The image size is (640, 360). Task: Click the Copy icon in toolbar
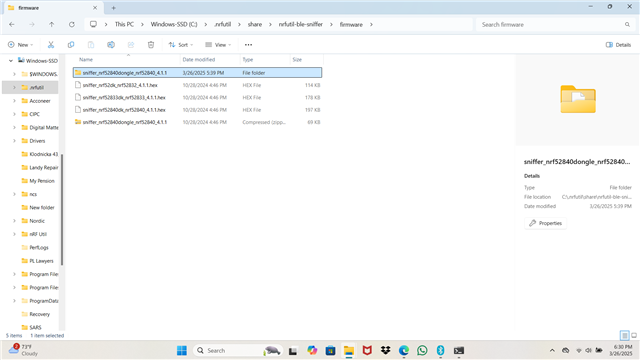(71, 45)
